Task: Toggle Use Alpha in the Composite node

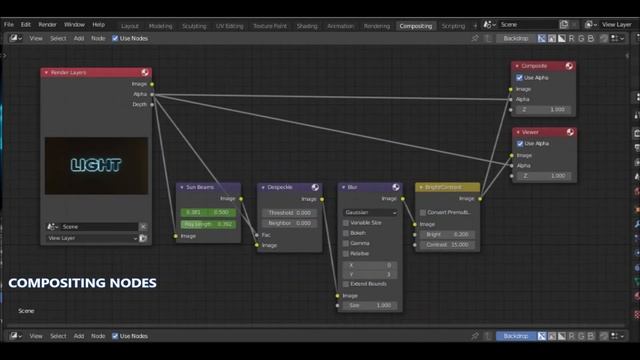Action: coord(519,78)
